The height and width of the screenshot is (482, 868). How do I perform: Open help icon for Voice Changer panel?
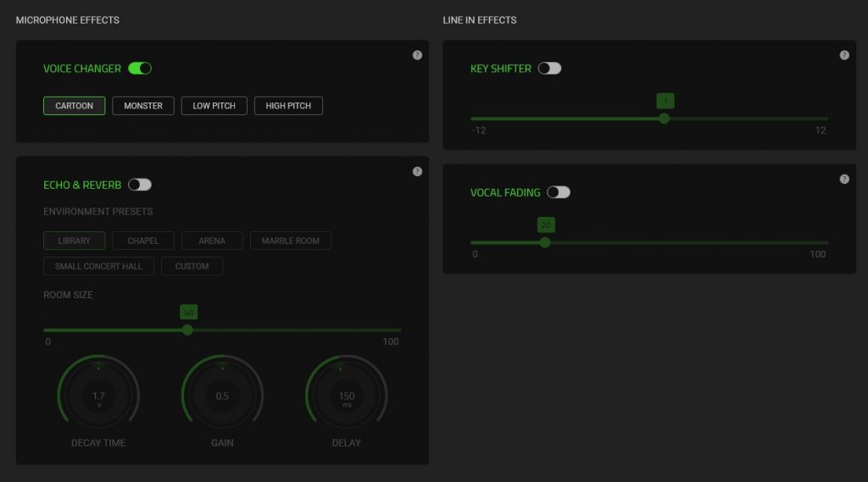417,55
